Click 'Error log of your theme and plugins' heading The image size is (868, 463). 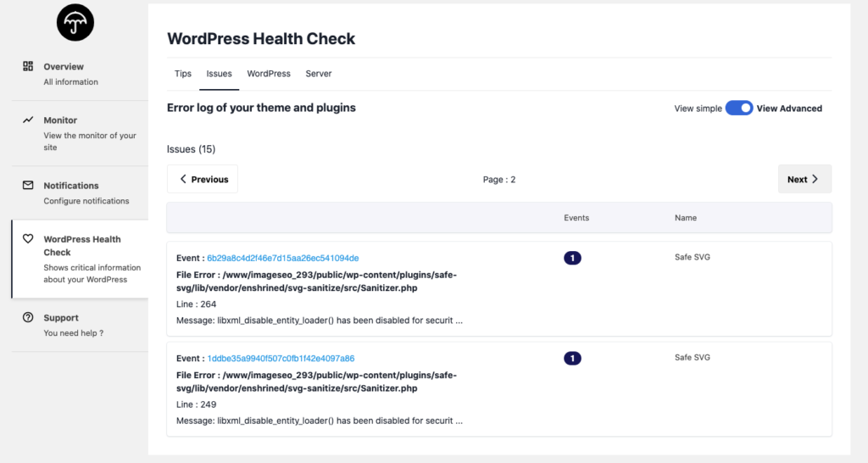(x=261, y=108)
